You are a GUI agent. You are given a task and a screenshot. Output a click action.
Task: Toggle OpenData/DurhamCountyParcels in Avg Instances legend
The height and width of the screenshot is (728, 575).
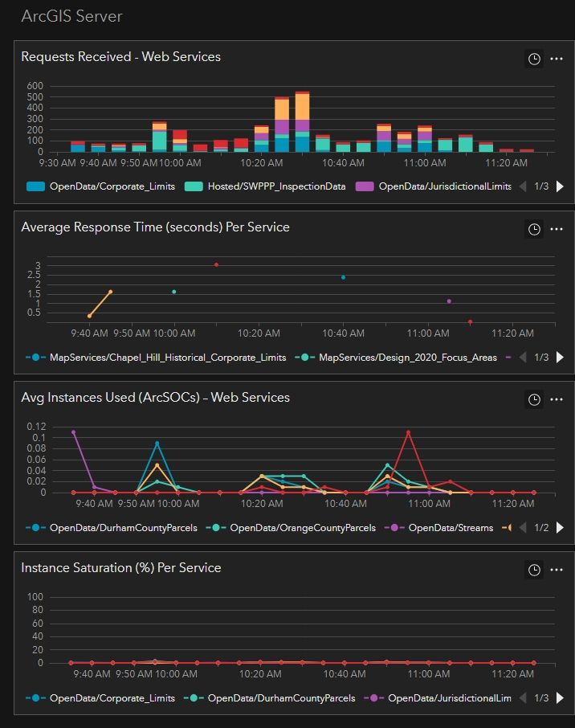point(112,528)
